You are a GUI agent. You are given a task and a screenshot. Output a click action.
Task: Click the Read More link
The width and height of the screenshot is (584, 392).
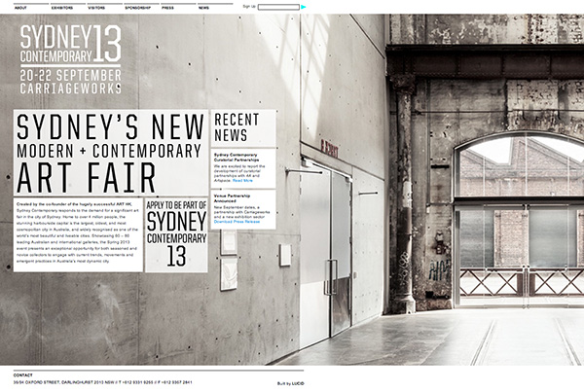(x=242, y=180)
